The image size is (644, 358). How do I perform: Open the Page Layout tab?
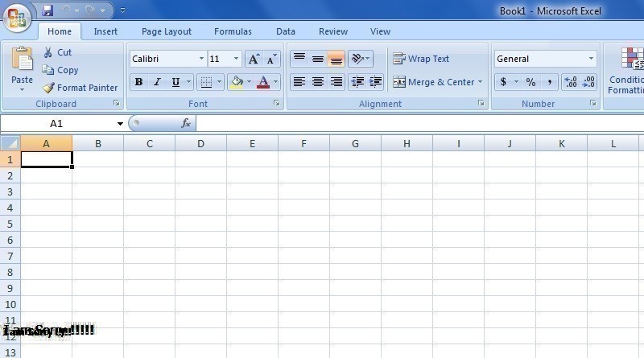167,31
